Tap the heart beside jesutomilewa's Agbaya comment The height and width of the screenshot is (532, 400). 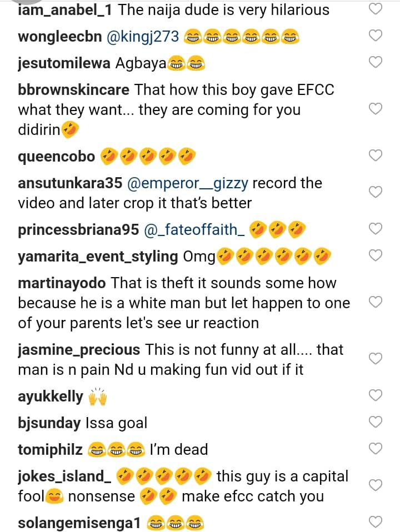[376, 62]
